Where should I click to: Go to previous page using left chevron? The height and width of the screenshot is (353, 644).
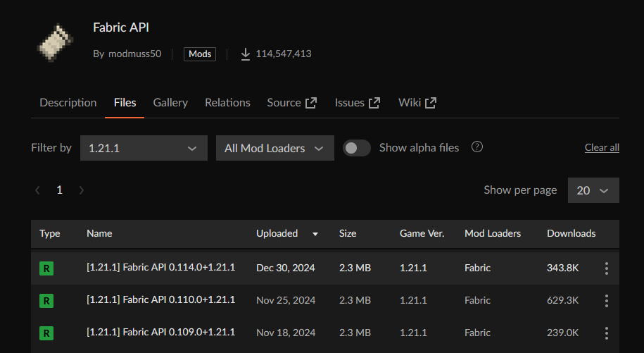[x=38, y=190]
